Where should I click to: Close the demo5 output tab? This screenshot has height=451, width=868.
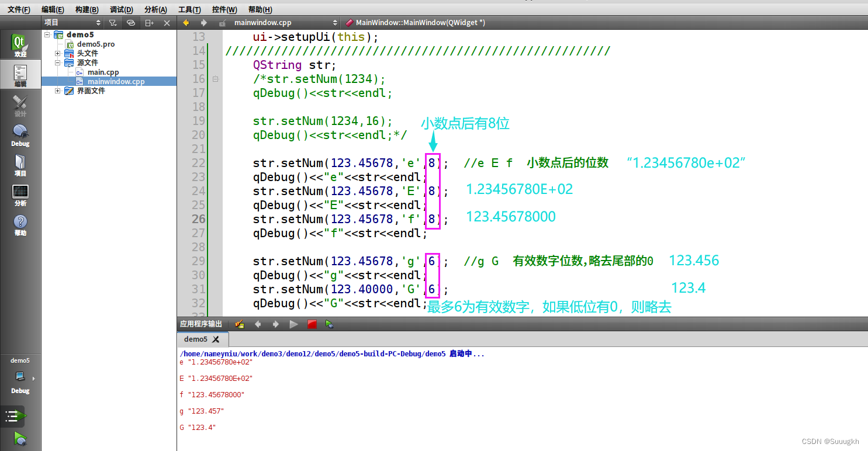tap(216, 339)
